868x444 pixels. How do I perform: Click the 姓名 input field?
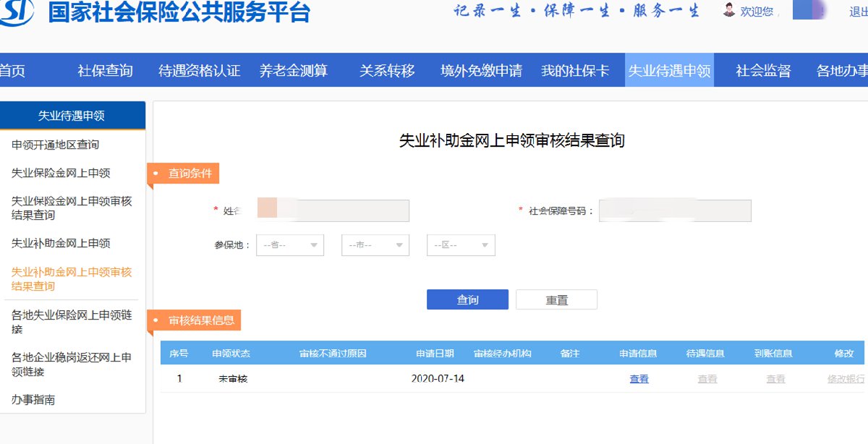click(333, 210)
